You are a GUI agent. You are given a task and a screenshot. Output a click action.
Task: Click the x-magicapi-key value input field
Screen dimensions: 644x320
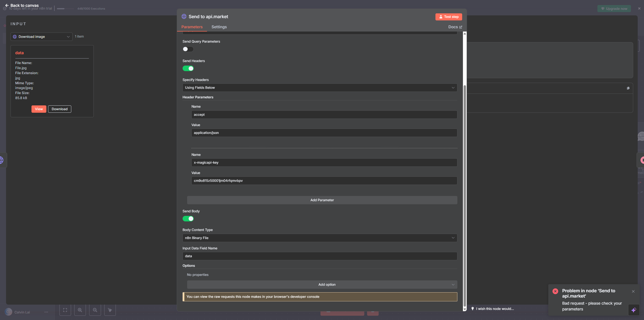(x=324, y=181)
